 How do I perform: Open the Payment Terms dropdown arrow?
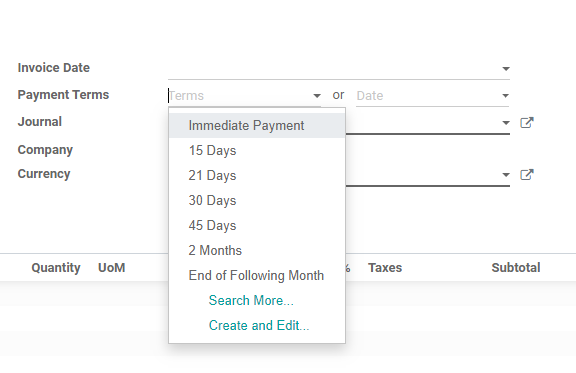click(317, 96)
